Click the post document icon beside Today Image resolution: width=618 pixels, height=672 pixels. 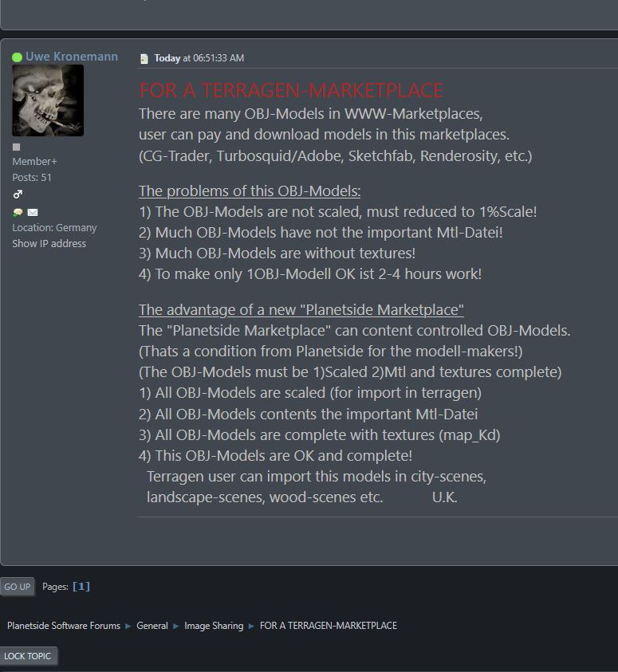coord(144,59)
